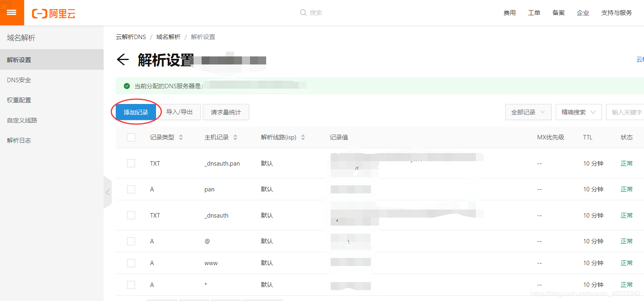Click the TTL column header
Viewport: 644px width, 301px height.
(588, 137)
